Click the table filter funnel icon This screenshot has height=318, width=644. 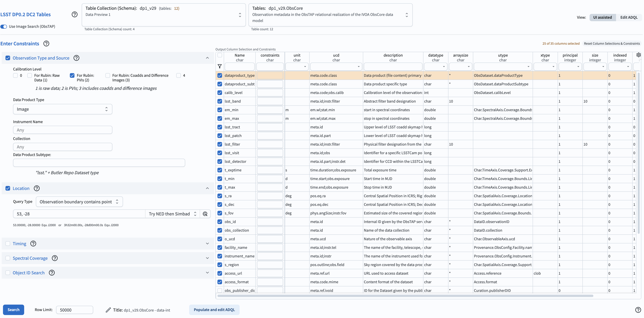220,66
